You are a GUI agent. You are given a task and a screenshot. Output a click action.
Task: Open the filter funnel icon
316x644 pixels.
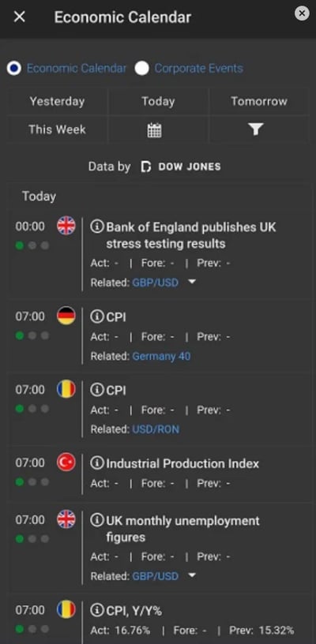click(x=256, y=129)
